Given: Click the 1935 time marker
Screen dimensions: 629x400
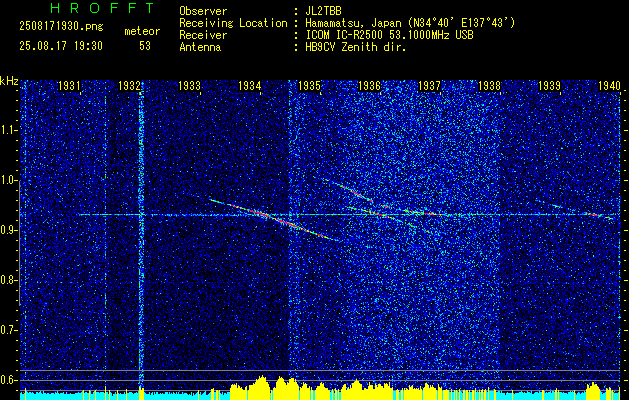Looking at the screenshot, I should pyautogui.click(x=309, y=85).
